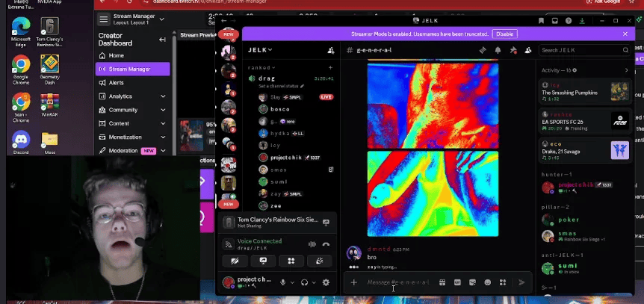The width and height of the screenshot is (644, 304).
Task: Toggle the member list in Discord header
Action: pos(528,50)
